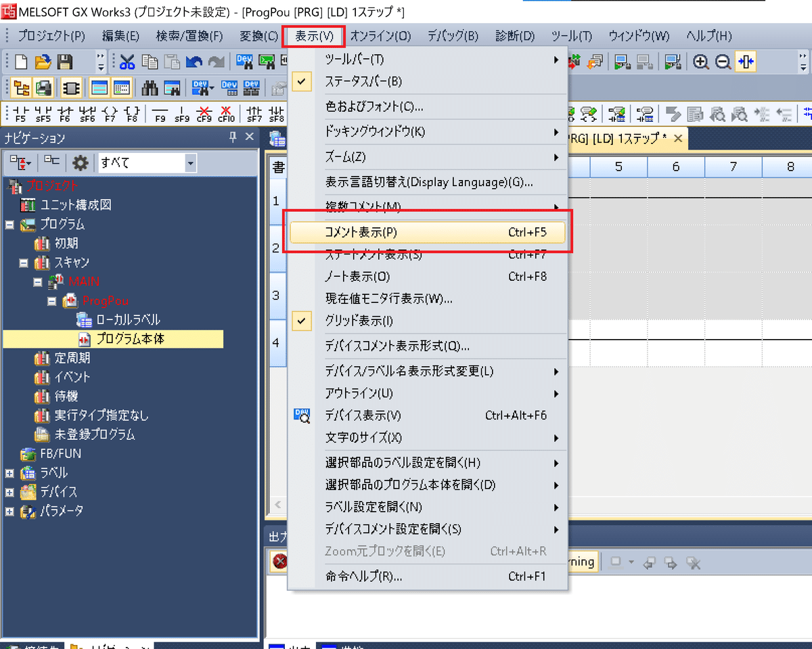Open 文字のサイズ(X) submenu
The height and width of the screenshot is (649, 812).
click(428, 438)
